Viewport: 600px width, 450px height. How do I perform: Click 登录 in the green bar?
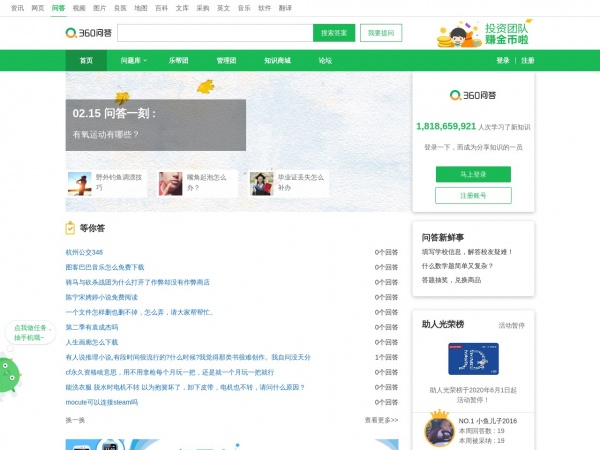pos(503,60)
